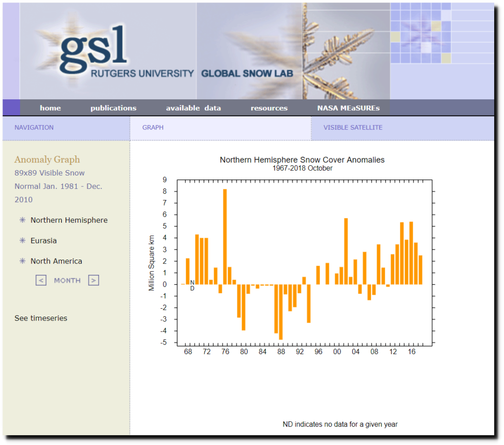
Task: Select NASA MEaSUREs in navigation bar
Action: point(348,108)
